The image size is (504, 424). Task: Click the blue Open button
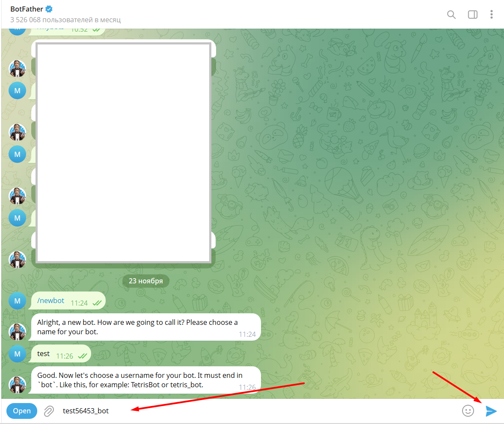click(22, 411)
